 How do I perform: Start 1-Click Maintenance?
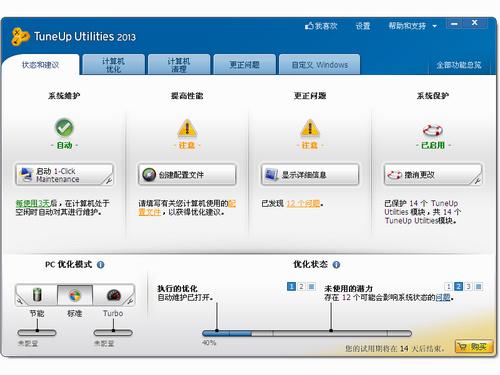pyautogui.click(x=64, y=174)
